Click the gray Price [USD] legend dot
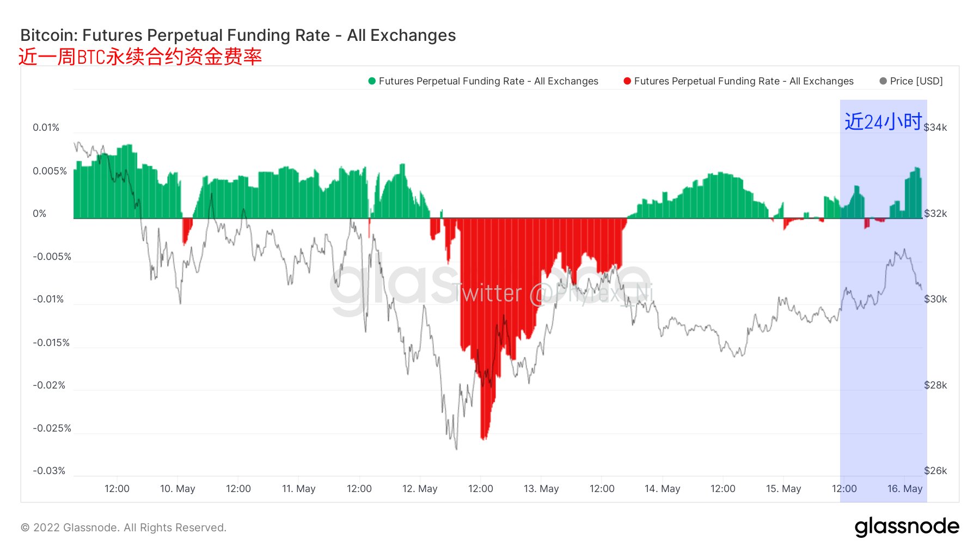 (883, 81)
